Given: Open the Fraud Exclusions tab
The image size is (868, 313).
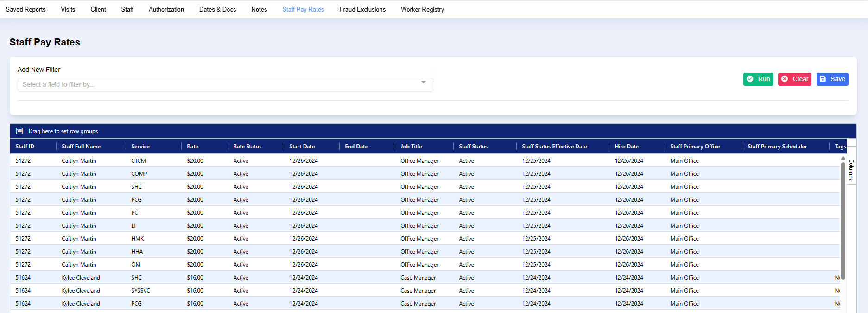Looking at the screenshot, I should 362,9.
